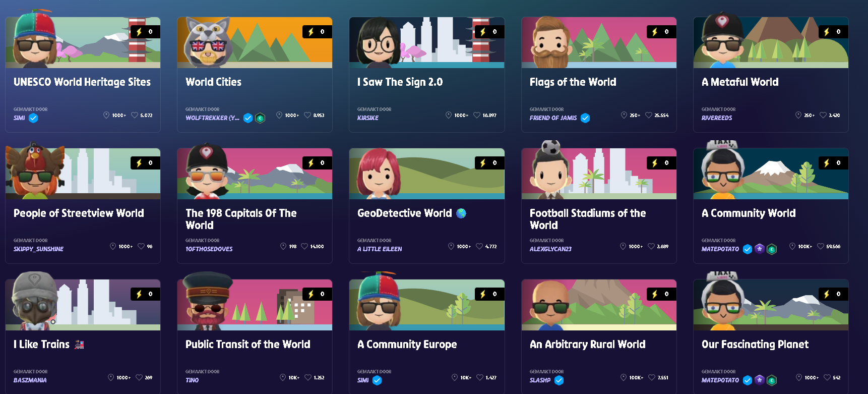Click the lightning badge on World Cities
Image resolution: width=868 pixels, height=394 pixels.
point(317,32)
